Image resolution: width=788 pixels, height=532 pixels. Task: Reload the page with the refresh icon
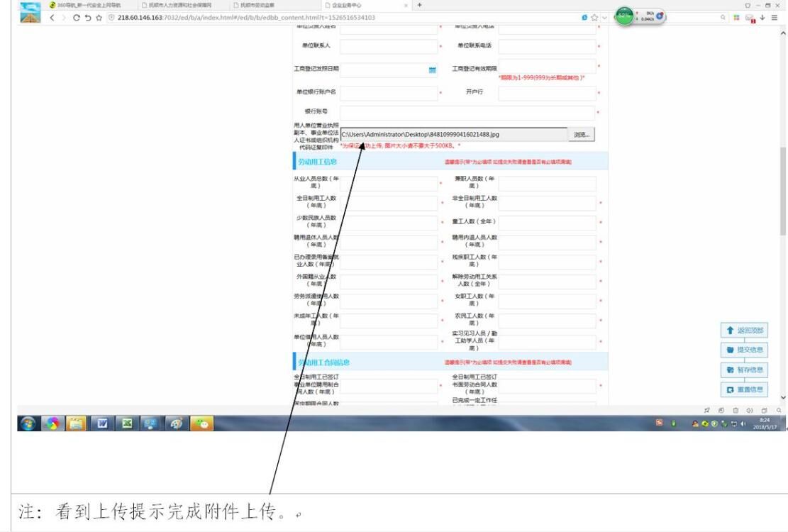pyautogui.click(x=76, y=18)
